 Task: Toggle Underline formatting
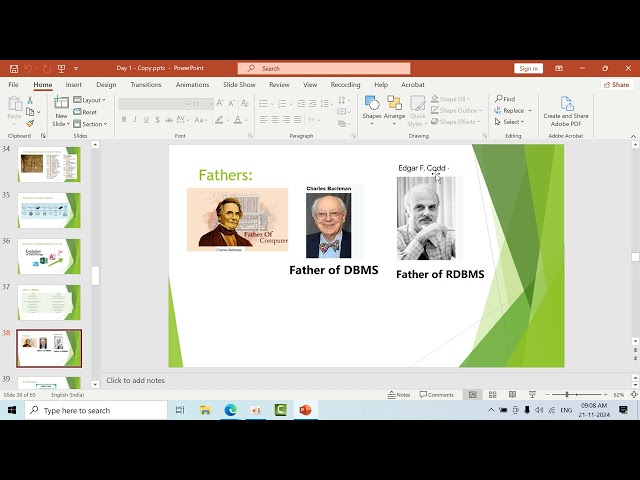click(146, 120)
